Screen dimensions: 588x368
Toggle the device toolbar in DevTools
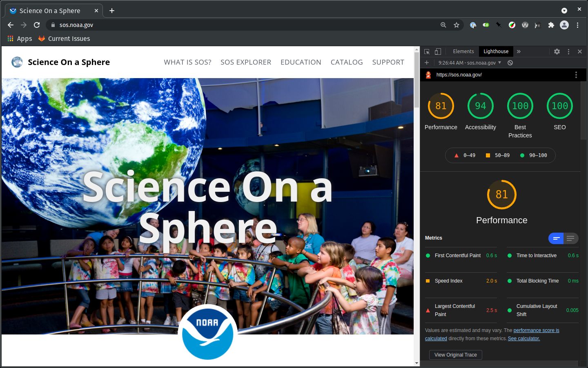pyautogui.click(x=438, y=52)
